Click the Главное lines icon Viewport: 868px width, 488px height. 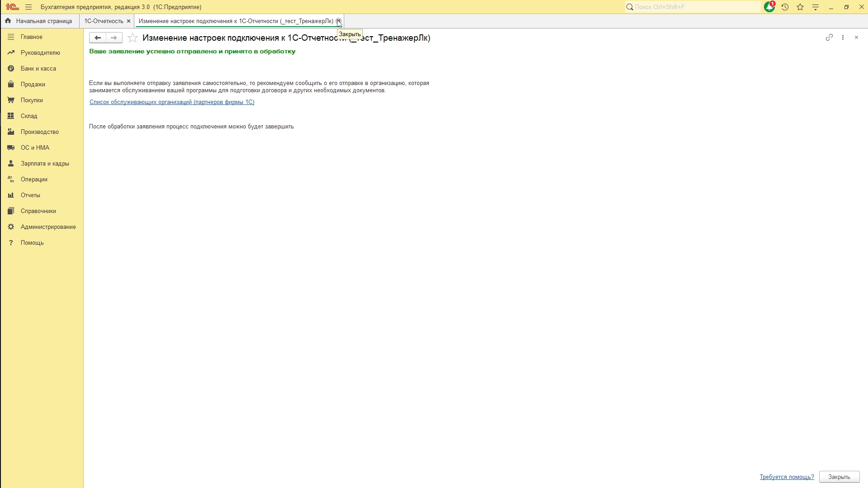(x=11, y=37)
